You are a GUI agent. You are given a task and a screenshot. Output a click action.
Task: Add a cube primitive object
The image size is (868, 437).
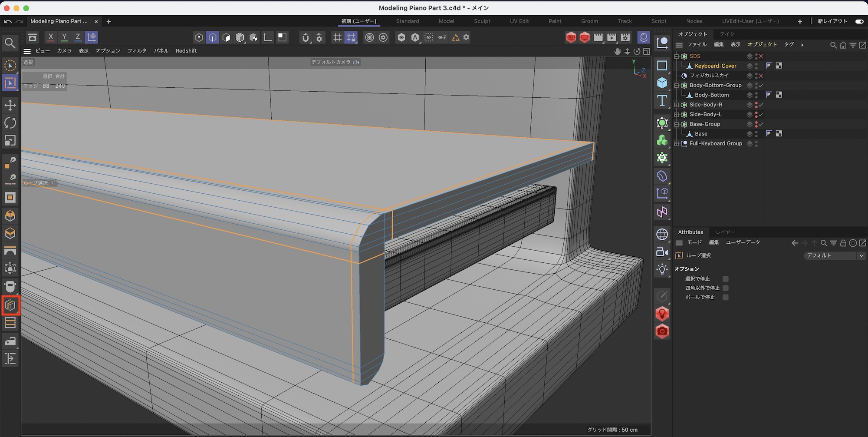[662, 83]
